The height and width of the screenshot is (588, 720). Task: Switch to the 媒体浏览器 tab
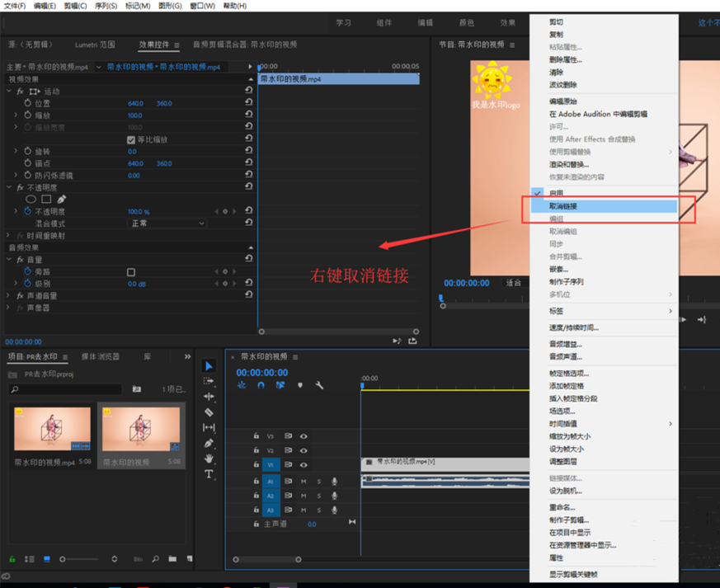point(100,357)
